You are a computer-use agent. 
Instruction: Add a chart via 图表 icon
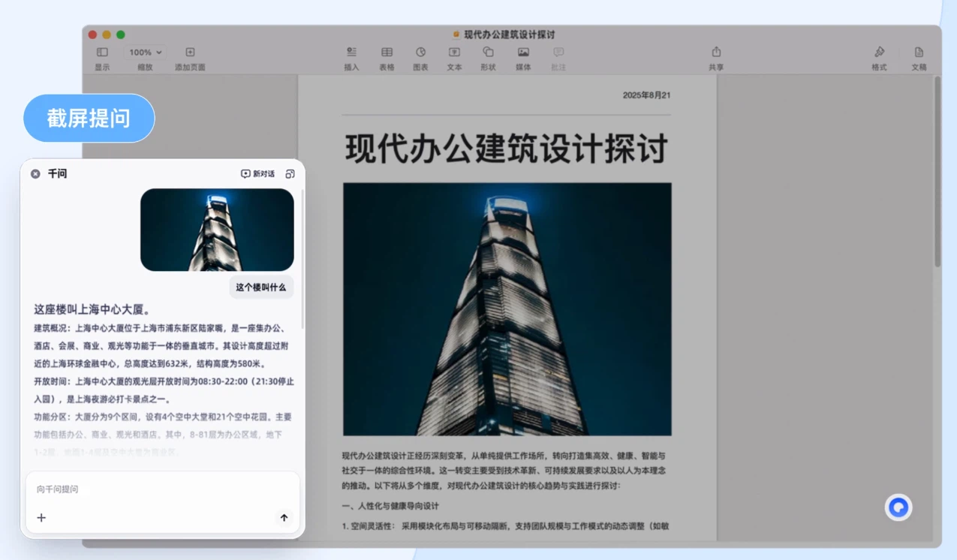point(420,58)
